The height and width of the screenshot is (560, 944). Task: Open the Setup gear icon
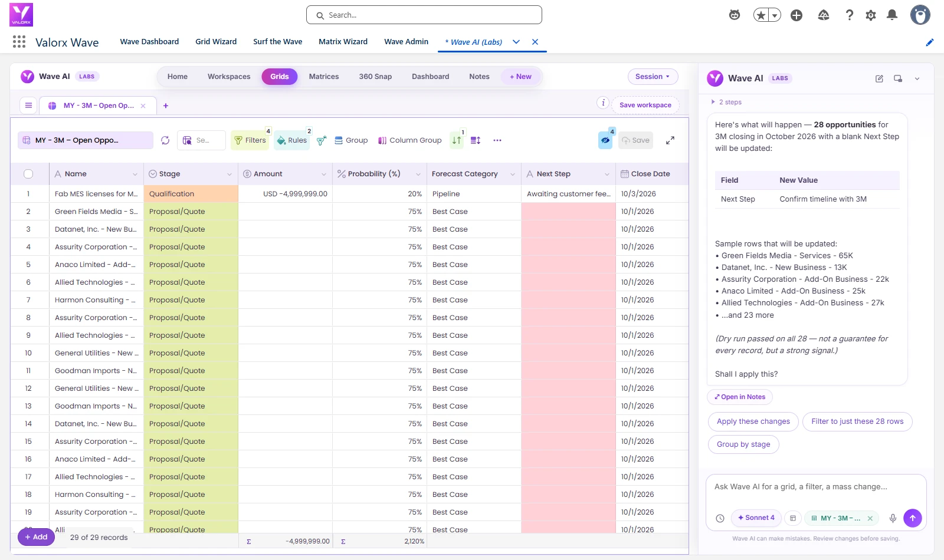[871, 15]
